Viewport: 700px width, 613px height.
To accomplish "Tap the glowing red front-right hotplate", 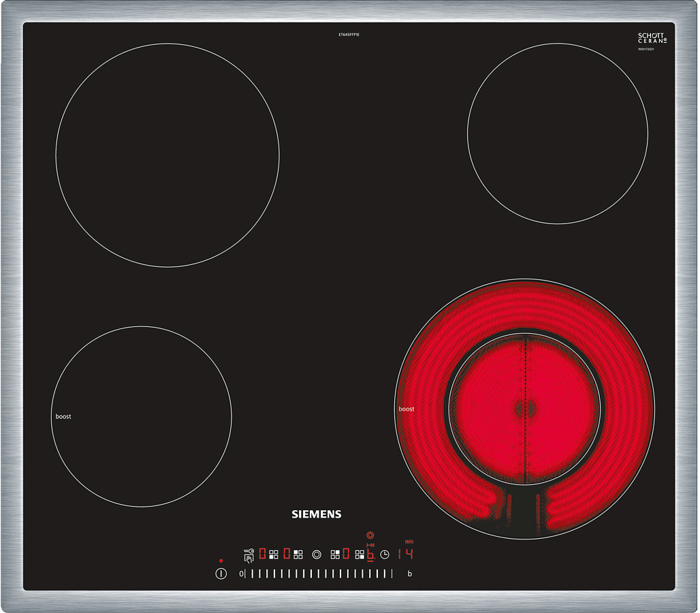I will 524,409.
